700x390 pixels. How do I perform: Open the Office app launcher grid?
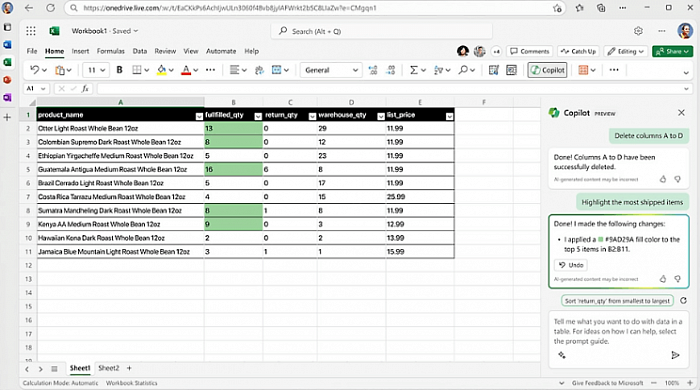[x=31, y=31]
